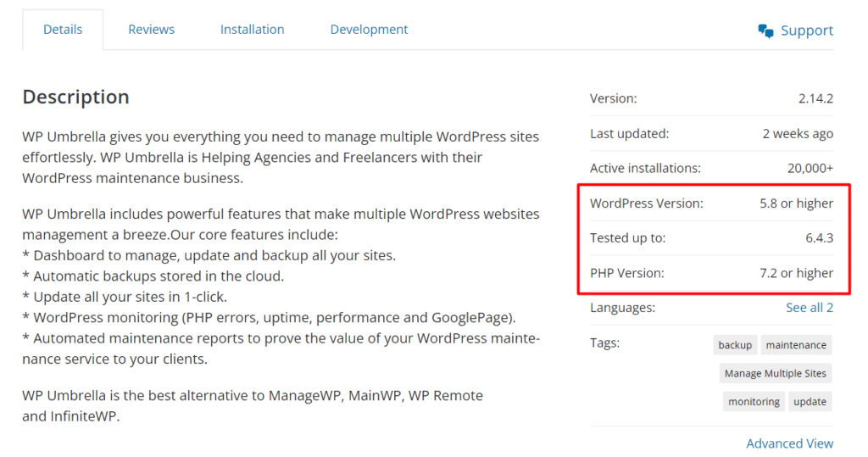Click the Description heading
The width and height of the screenshot is (868, 457).
pyautogui.click(x=75, y=97)
